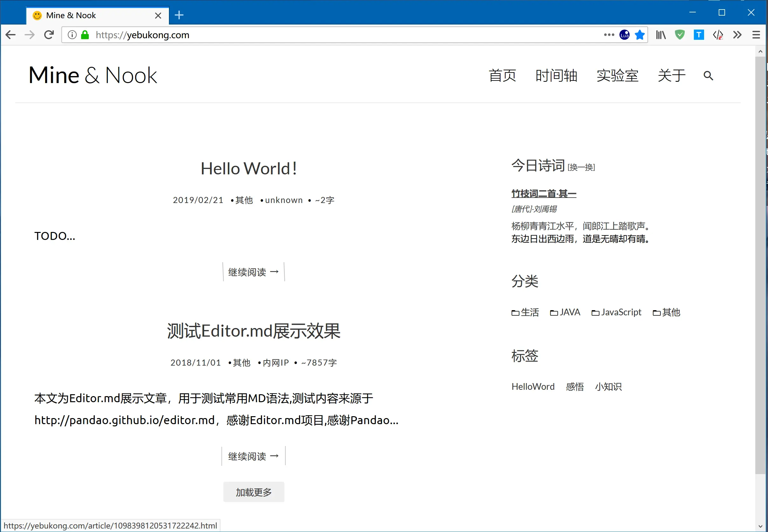Select the Mine & Nook browser tab
This screenshot has height=532, width=768.
(x=97, y=15)
